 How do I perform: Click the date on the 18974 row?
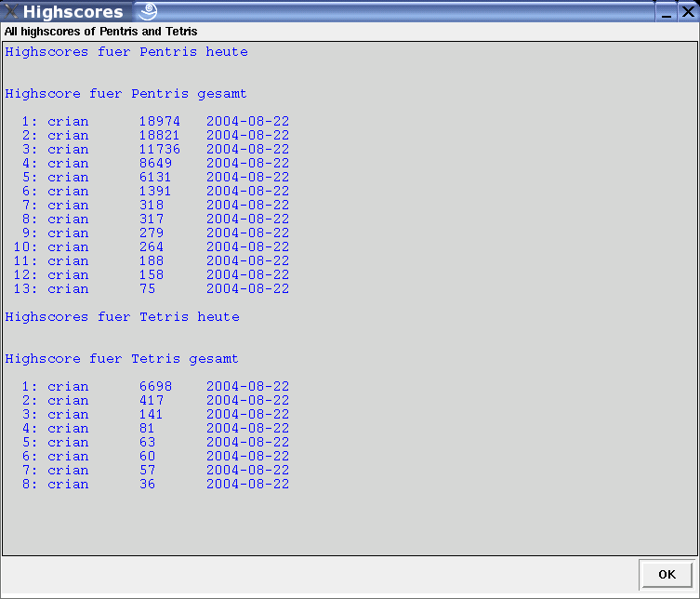coord(248,122)
